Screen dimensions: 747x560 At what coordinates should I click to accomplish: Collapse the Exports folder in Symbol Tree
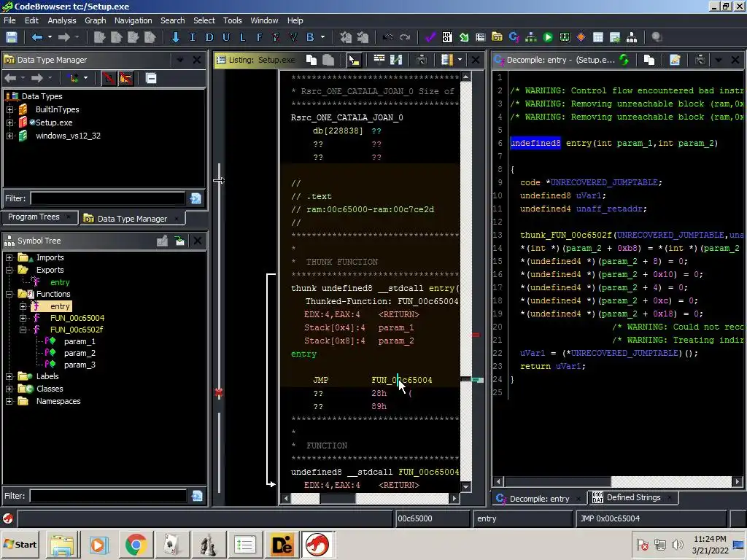click(9, 270)
